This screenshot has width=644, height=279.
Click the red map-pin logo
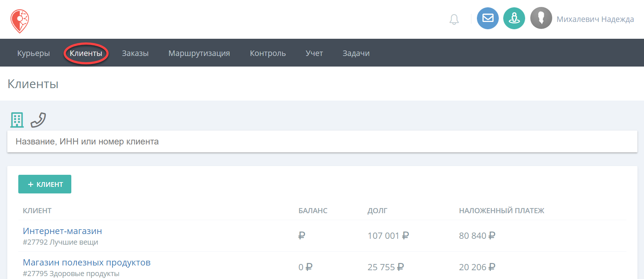20,21
